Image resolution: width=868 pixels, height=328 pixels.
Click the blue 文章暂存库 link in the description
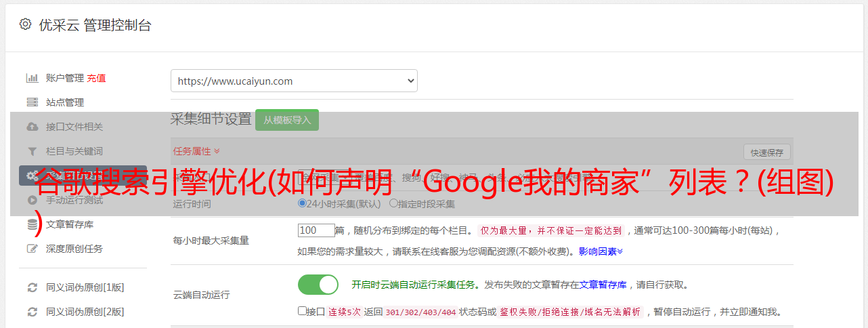pyautogui.click(x=603, y=285)
